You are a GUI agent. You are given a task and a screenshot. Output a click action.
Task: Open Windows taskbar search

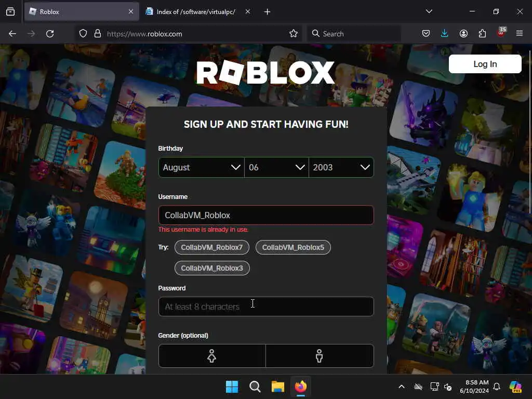255,387
